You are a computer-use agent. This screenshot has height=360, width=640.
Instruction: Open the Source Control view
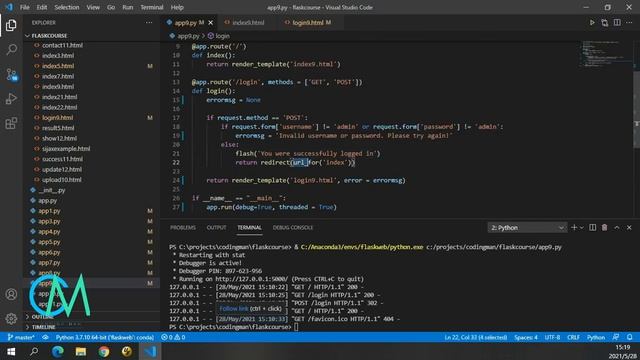click(11, 74)
